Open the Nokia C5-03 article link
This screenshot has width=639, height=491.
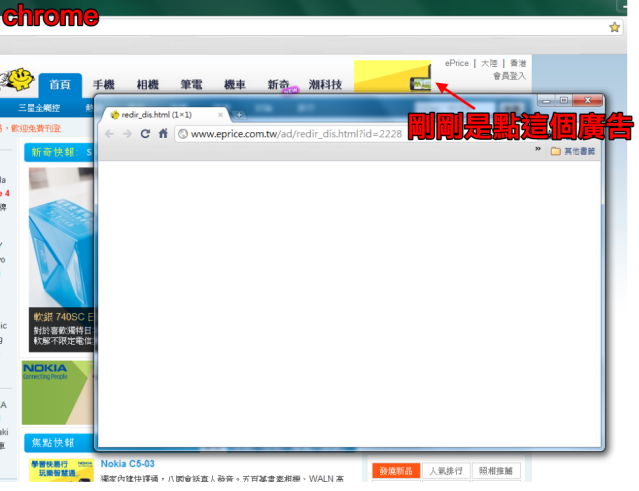pos(128,464)
